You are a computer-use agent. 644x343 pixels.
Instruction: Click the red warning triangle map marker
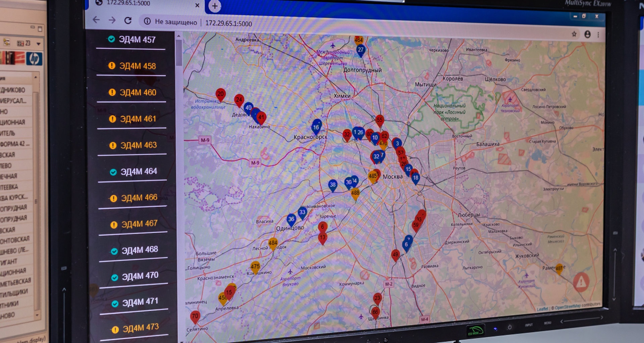[581, 282]
